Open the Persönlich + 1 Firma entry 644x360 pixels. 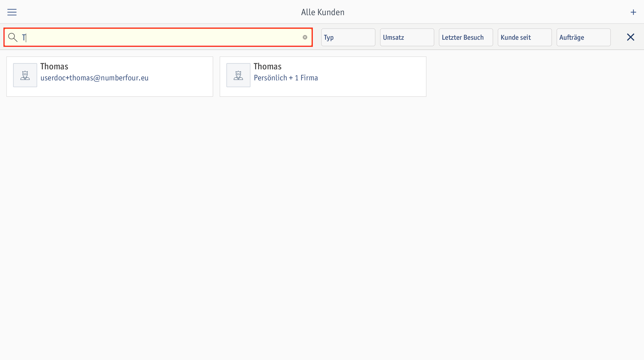tap(323, 76)
